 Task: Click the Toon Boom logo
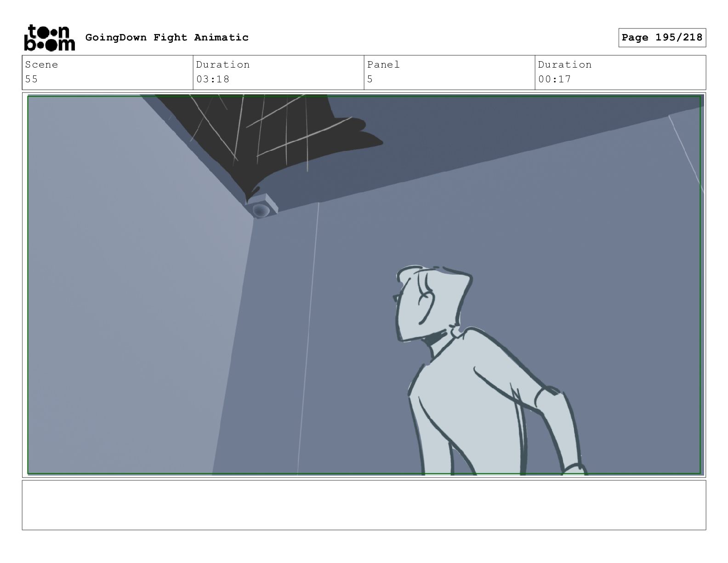coord(49,38)
